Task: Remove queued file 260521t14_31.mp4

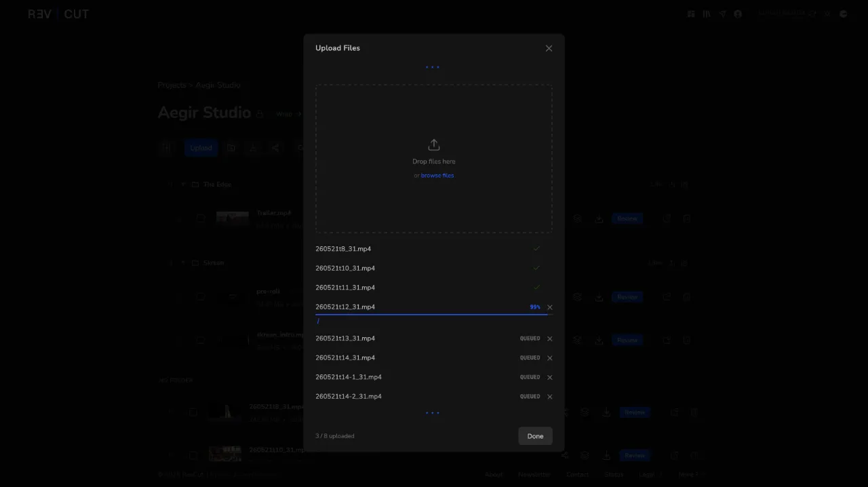Action: (x=549, y=358)
